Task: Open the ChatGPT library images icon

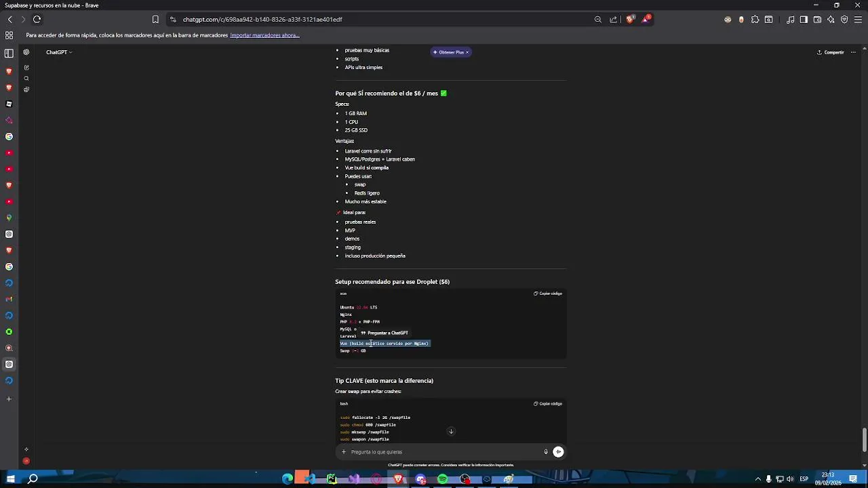Action: (26, 89)
